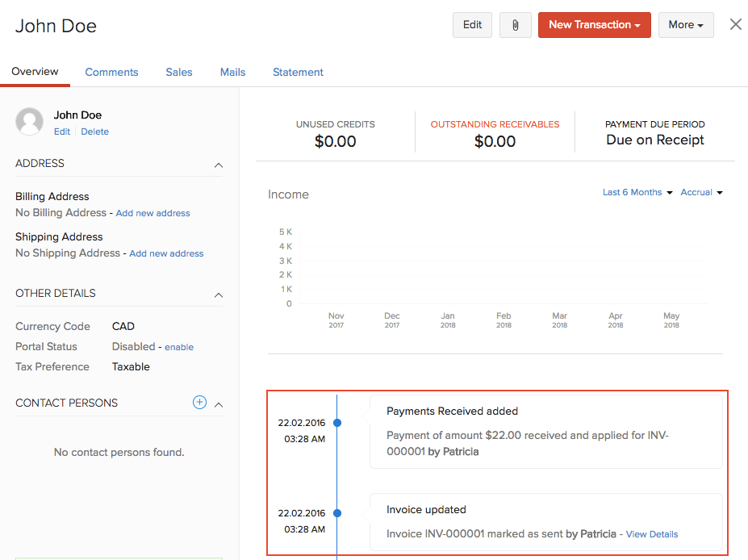This screenshot has height=560, width=748.
Task: View Details of the updated invoice
Action: [652, 534]
